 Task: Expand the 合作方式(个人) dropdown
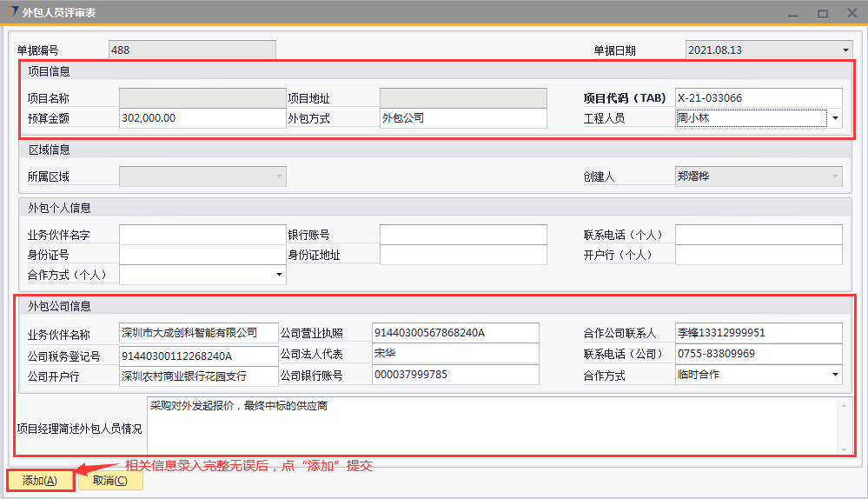[x=279, y=275]
